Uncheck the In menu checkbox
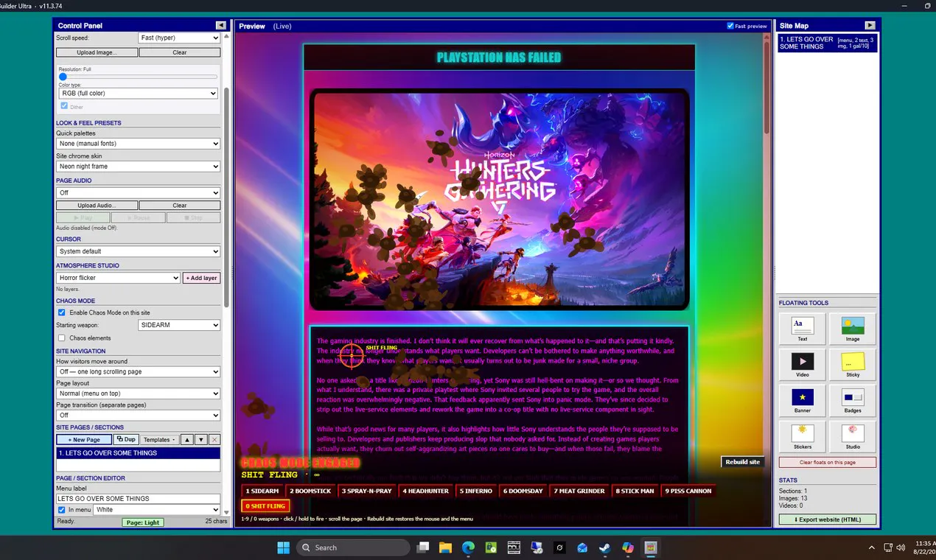936x560 pixels. [62, 510]
